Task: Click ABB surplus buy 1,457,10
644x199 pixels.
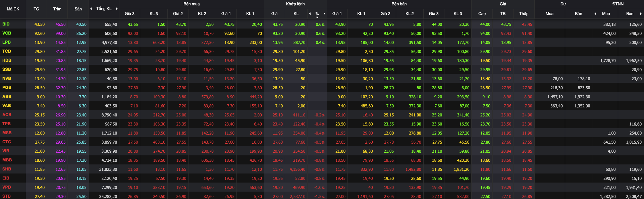Action: [x=555, y=97]
